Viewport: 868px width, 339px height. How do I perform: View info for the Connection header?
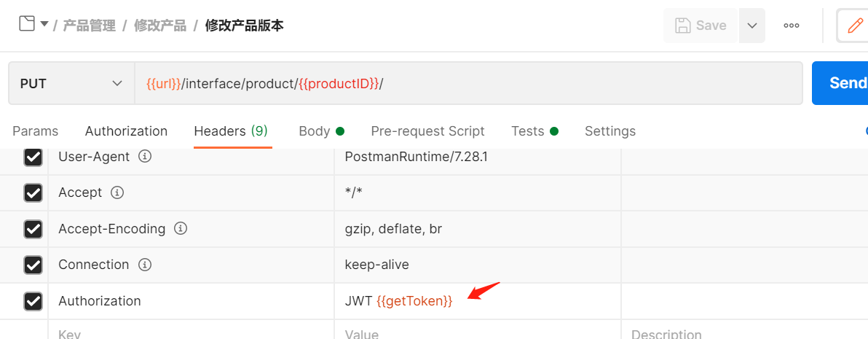(144, 265)
